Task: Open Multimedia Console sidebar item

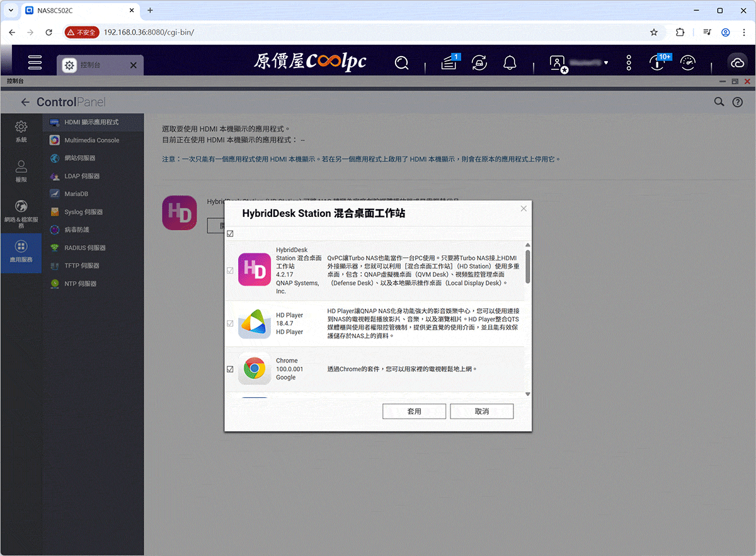Action: [93, 140]
